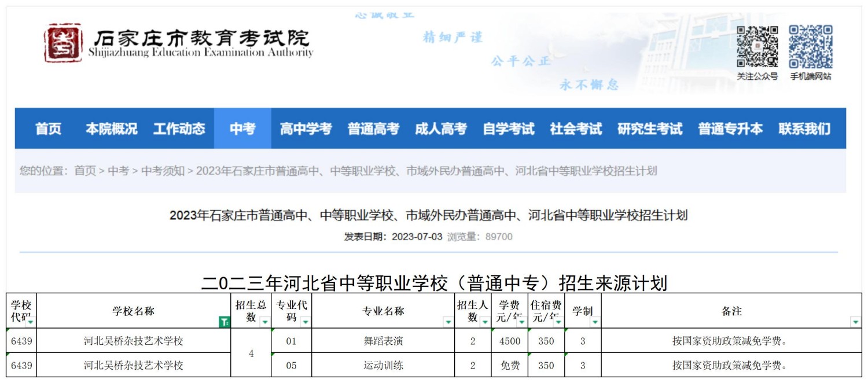Expand the 招生人数 filter arrow
This screenshot has height=383, width=868.
coord(484,322)
